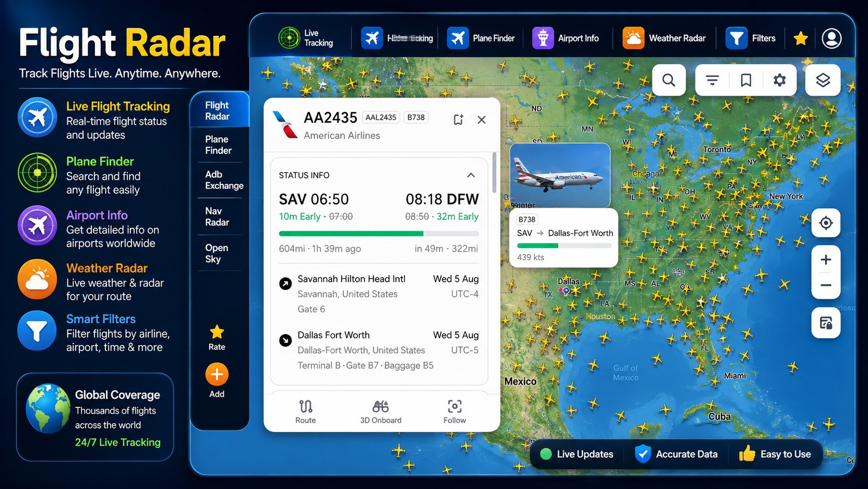Viewport: 868px width, 489px height.
Task: Click the favorites star in top bar
Action: point(801,38)
